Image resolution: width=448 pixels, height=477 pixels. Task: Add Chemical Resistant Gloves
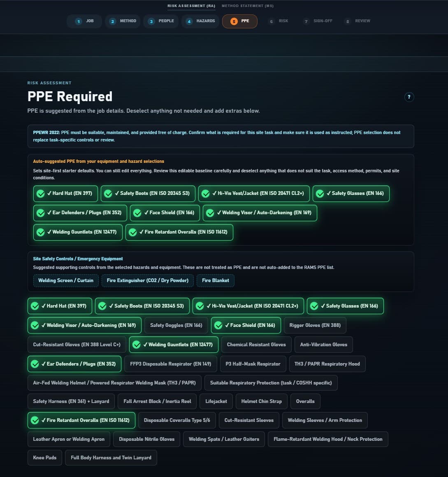(256, 345)
